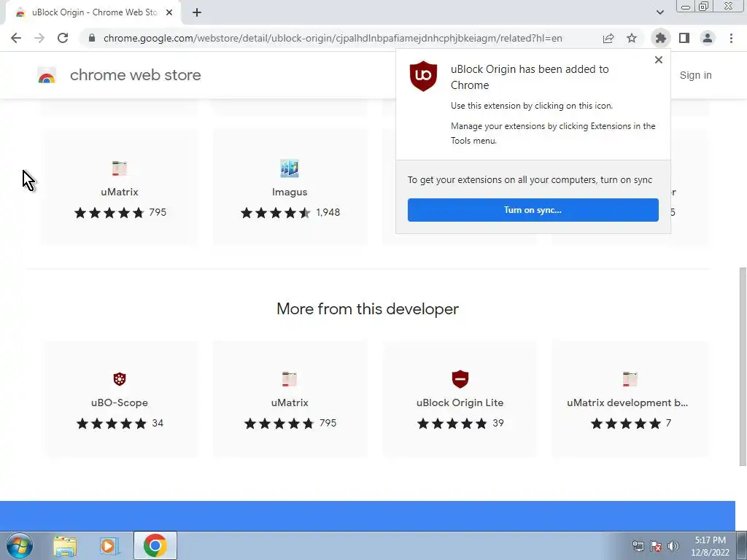Image resolution: width=747 pixels, height=560 pixels.
Task: Reload the current page
Action: pos(63,38)
